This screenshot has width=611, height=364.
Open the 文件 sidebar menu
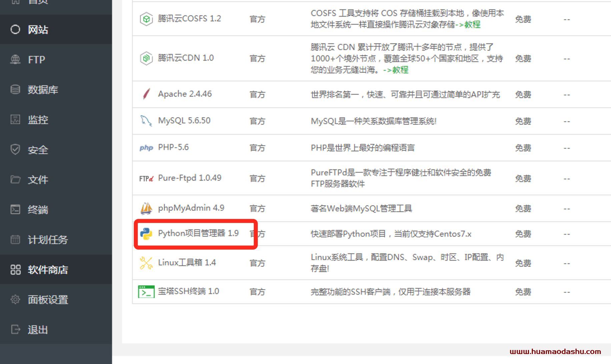56,179
